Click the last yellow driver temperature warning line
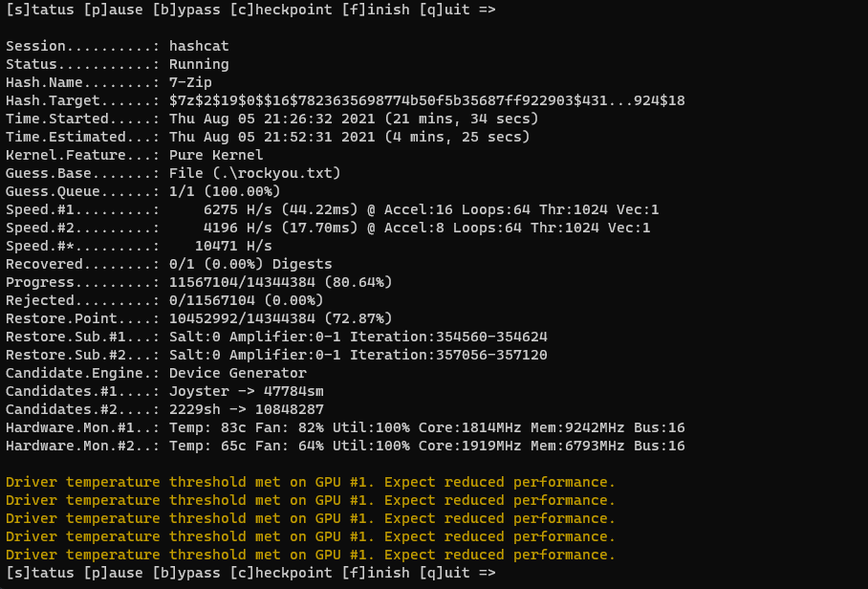 point(311,555)
